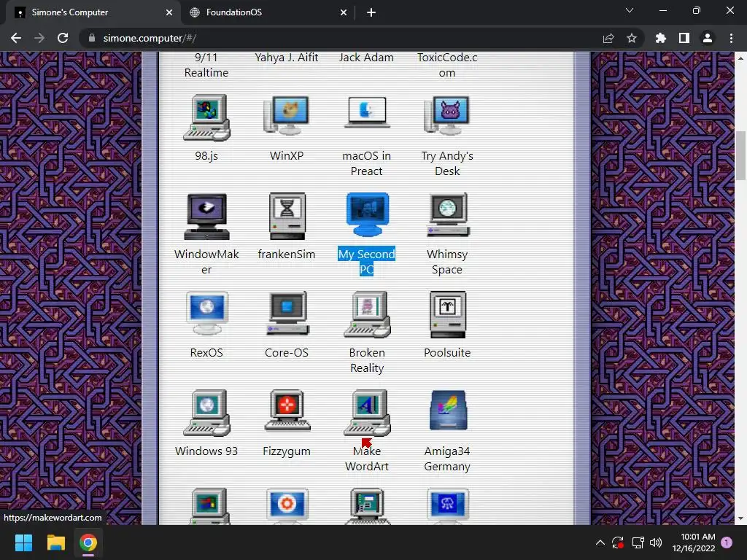This screenshot has height=560, width=747.
Task: Open the Chrome extensions puzzle menu
Action: pos(661,38)
